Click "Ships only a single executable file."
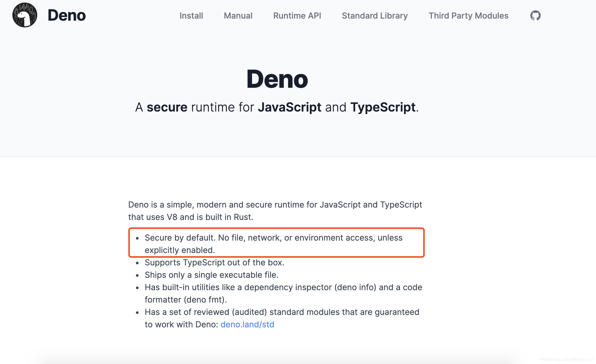The height and width of the screenshot is (364, 596). click(x=211, y=275)
